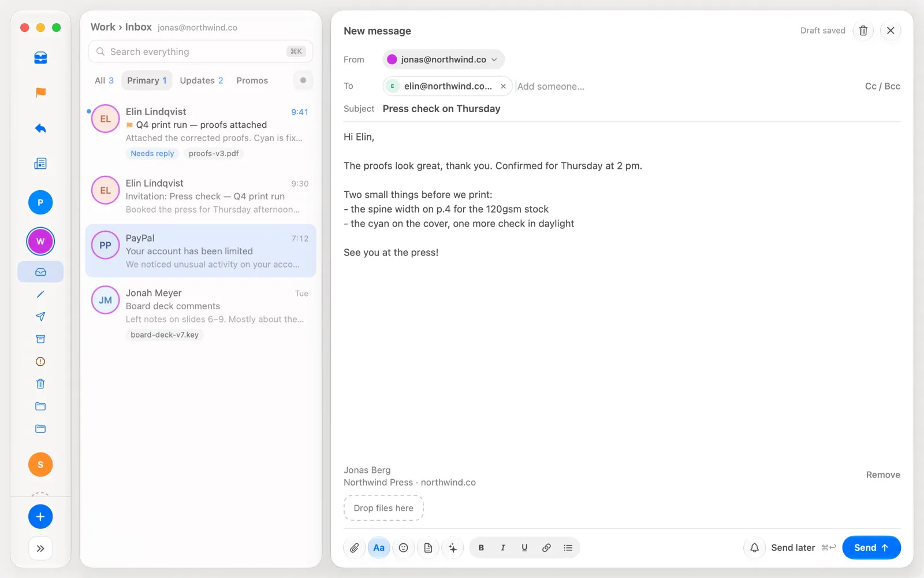Viewport: 924px width, 578px height.
Task: Switch to the Updates tab
Action: coord(202,80)
